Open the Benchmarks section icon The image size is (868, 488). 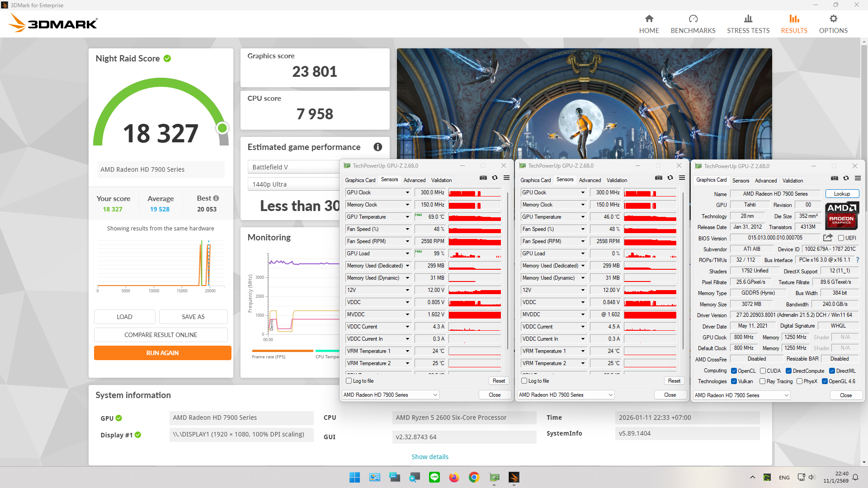[x=693, y=19]
